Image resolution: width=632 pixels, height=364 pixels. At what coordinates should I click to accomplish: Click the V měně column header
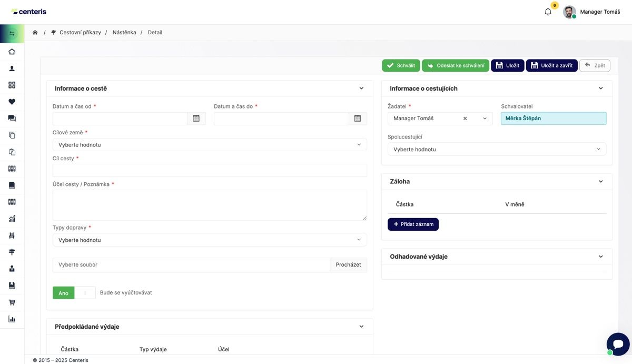(x=515, y=204)
